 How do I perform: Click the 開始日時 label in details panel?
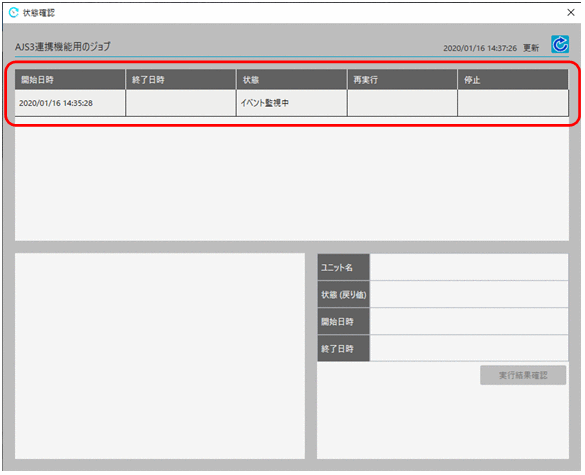tap(343, 321)
